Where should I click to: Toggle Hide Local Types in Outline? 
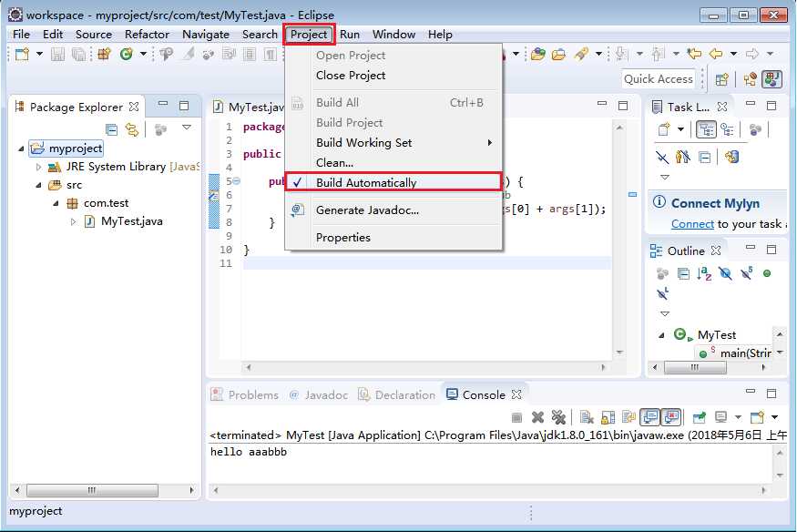(662, 293)
